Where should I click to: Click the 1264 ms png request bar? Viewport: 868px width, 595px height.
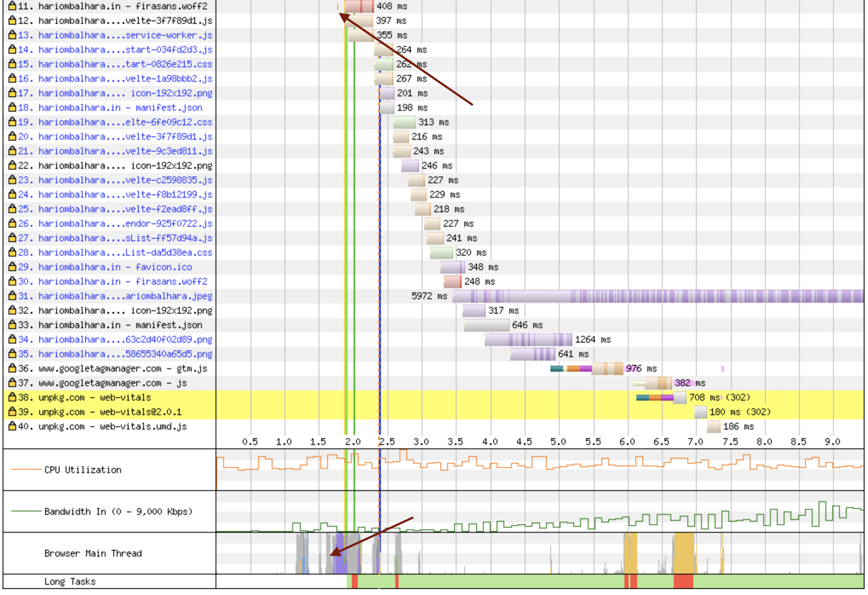pyautogui.click(x=528, y=339)
